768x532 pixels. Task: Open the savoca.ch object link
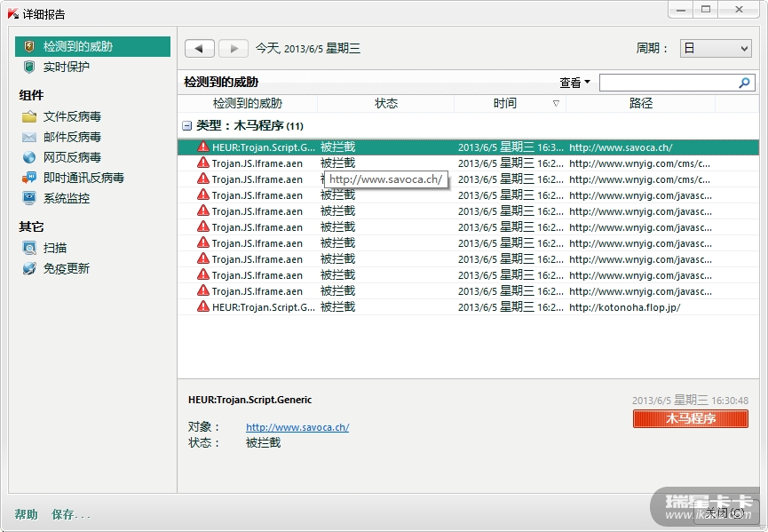pyautogui.click(x=297, y=427)
